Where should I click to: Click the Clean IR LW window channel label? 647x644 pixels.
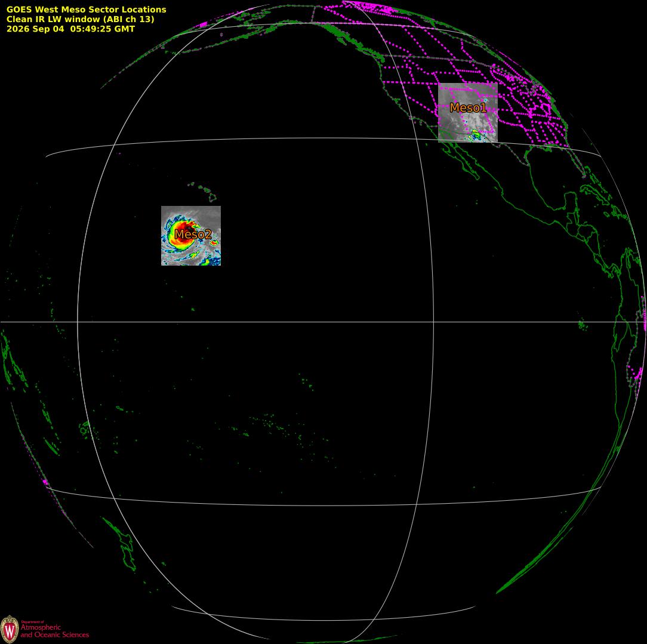[80, 19]
